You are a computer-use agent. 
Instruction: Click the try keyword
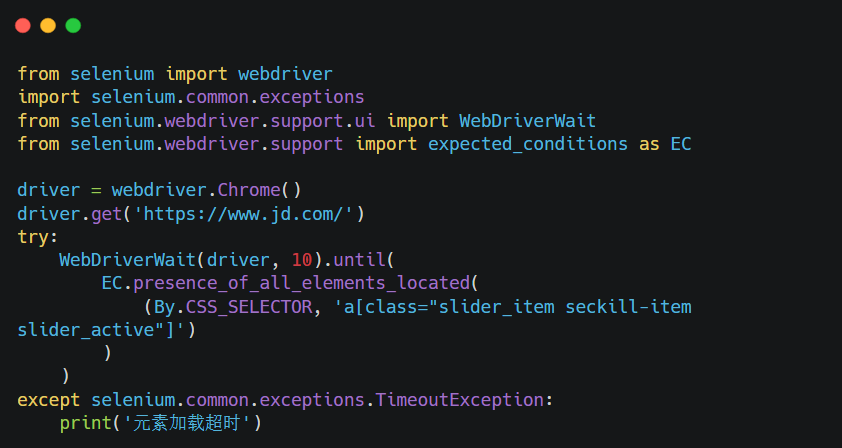click(x=33, y=237)
